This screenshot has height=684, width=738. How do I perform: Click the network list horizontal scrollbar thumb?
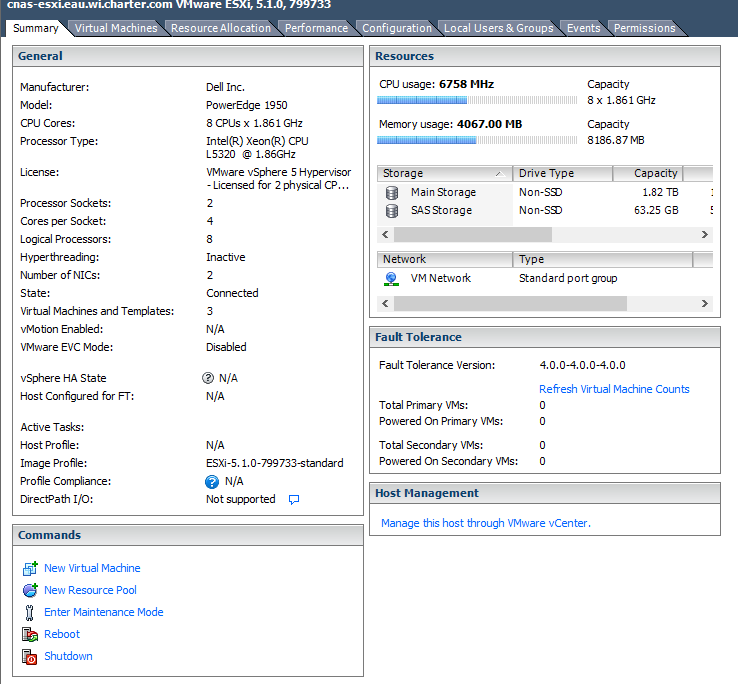[510, 304]
